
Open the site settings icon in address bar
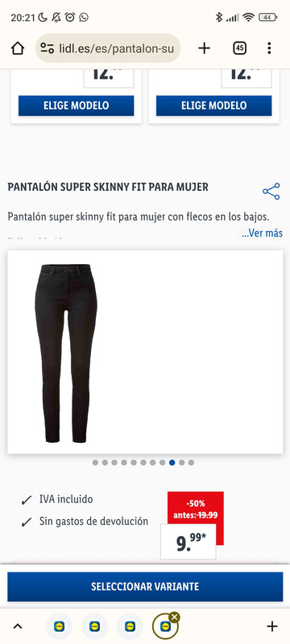pos(48,48)
